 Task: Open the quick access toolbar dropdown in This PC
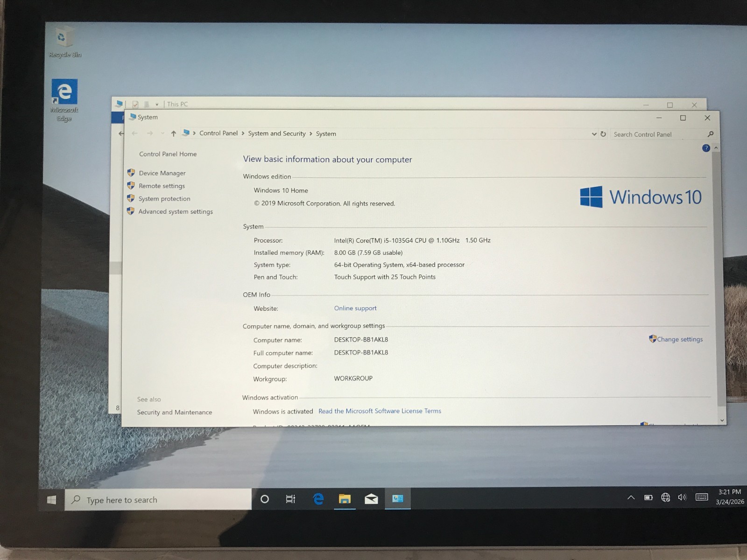click(157, 105)
